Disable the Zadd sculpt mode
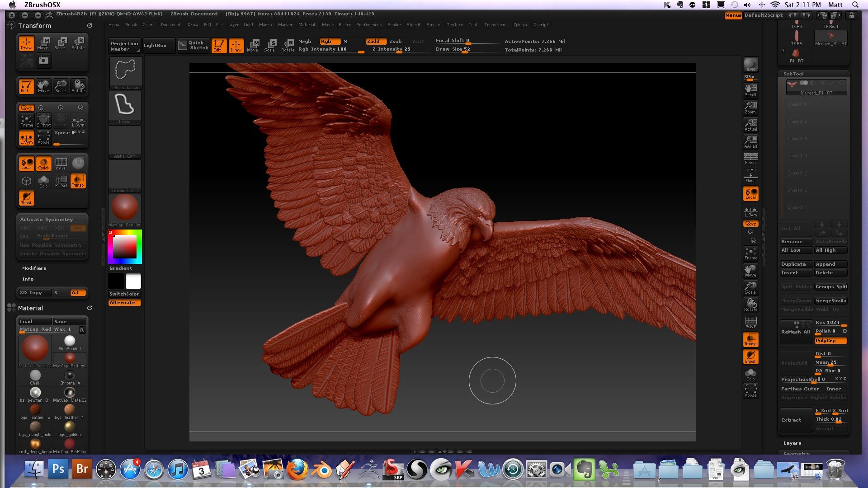The height and width of the screenshot is (488, 868). (375, 41)
